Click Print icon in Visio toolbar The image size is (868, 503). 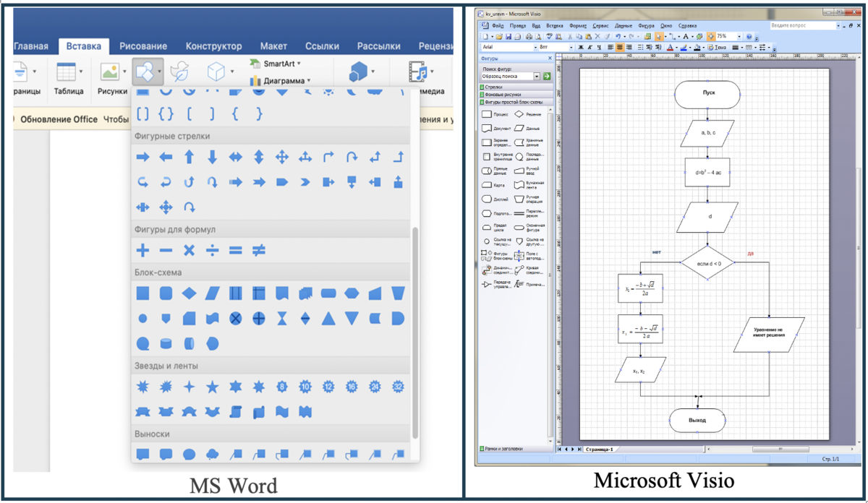coord(529,37)
